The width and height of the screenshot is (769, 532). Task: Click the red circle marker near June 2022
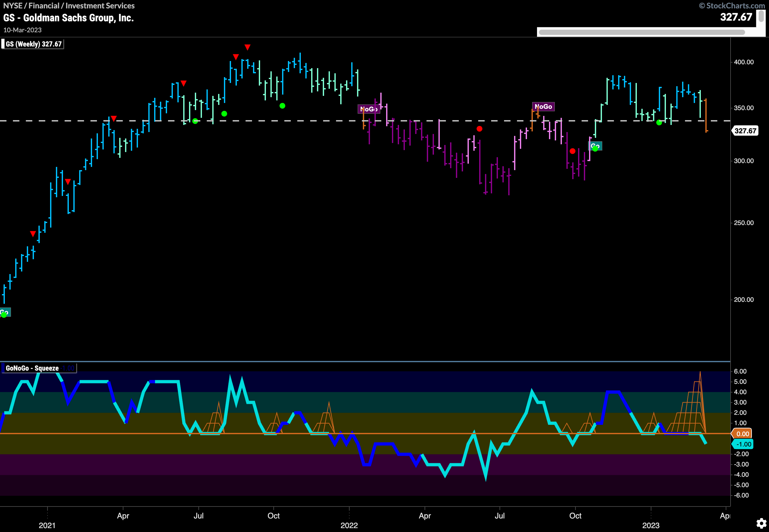coord(479,129)
